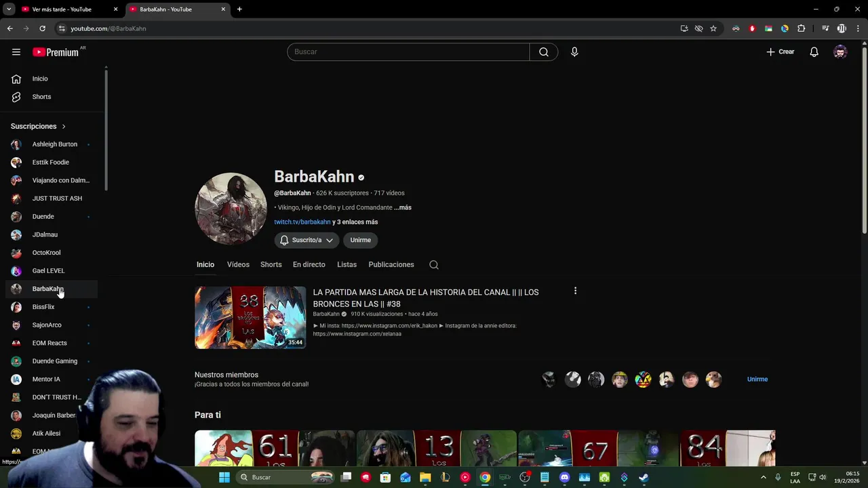
Task: Open Suscrito/a notification dropdown
Action: pos(307,240)
